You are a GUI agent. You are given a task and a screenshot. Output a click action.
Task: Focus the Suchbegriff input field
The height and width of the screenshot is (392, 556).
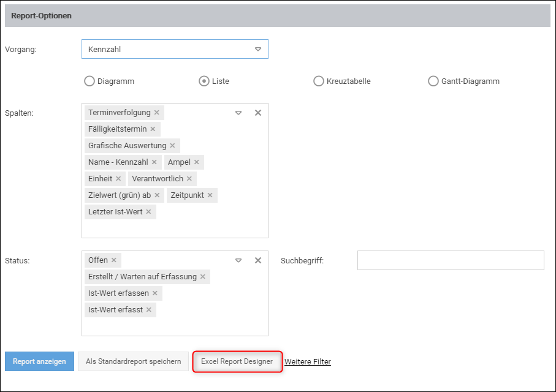[451, 260]
